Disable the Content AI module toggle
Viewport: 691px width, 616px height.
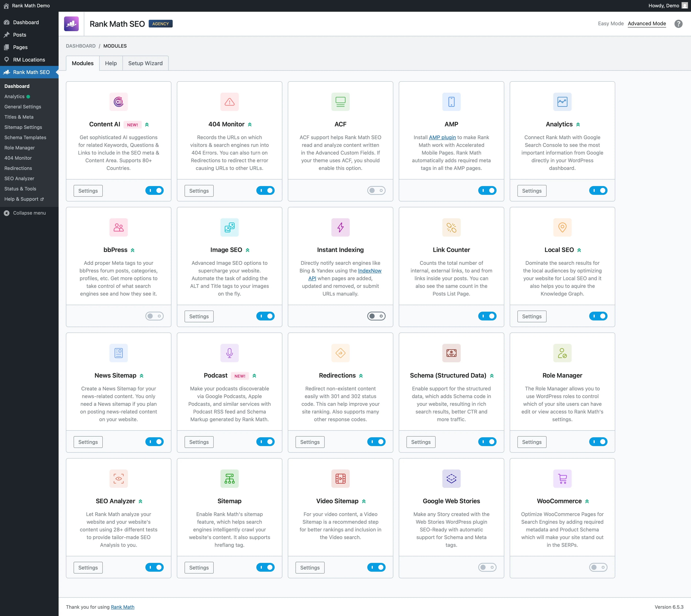[x=154, y=191]
